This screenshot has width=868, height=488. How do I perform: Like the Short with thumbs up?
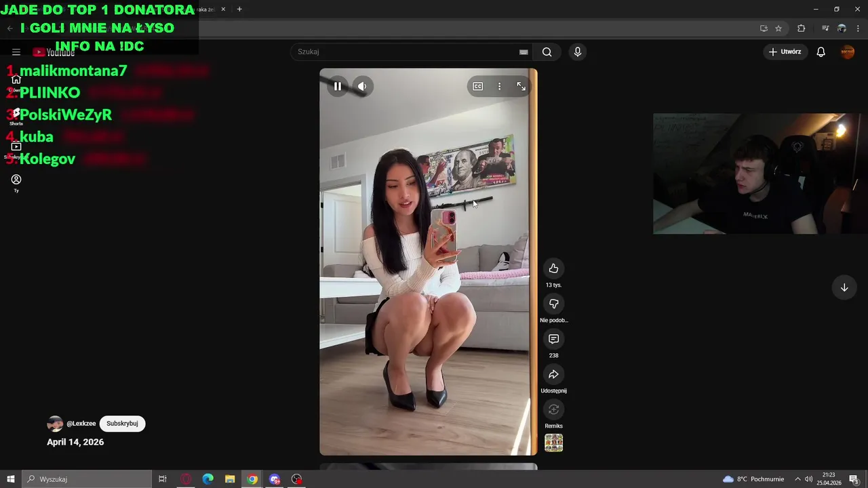[x=553, y=268]
